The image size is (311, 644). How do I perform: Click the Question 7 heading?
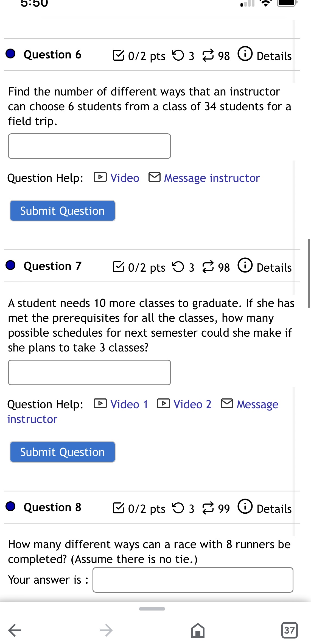[52, 265]
